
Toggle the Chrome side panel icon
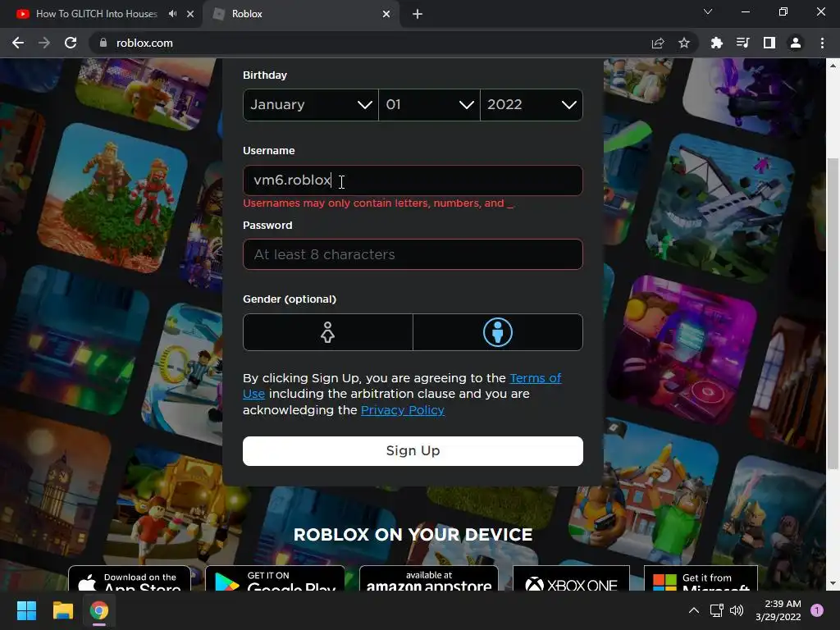tap(769, 43)
